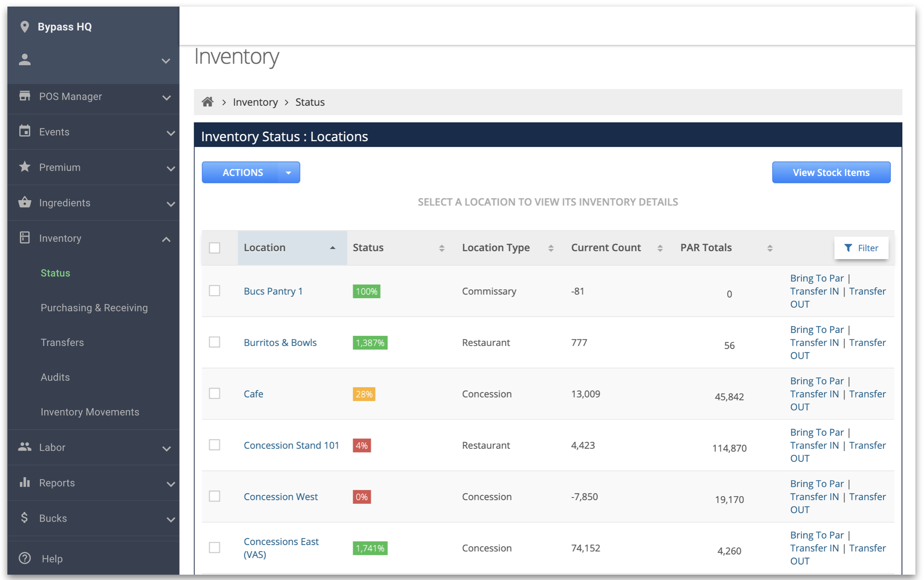
Task: Open Purchasing & Receiving submenu item
Action: 94,308
